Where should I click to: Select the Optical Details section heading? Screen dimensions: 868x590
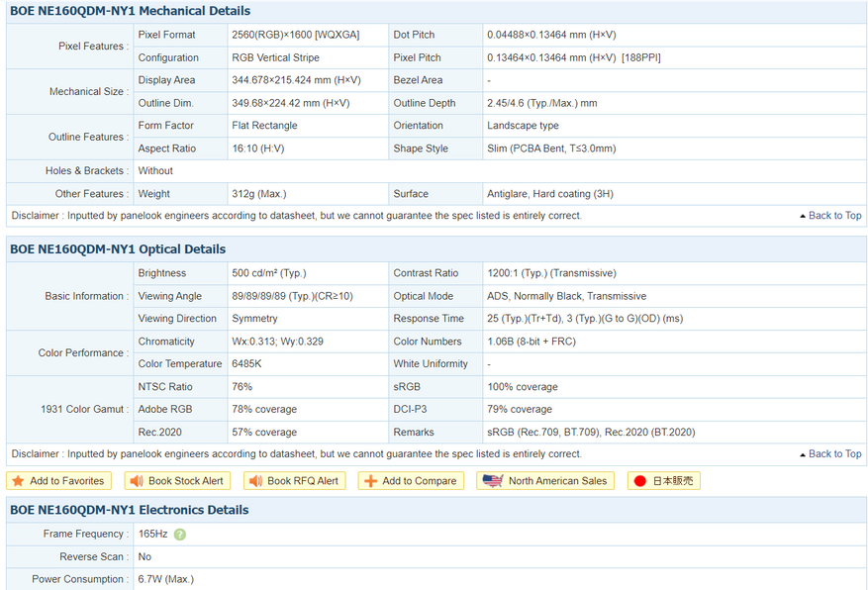point(118,249)
